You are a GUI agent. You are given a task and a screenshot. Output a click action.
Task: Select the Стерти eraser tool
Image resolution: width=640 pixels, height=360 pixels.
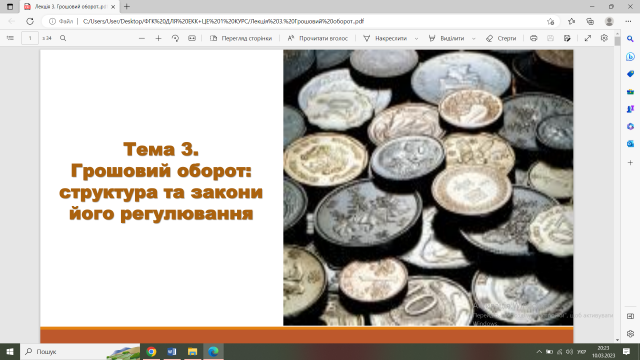[501, 38]
